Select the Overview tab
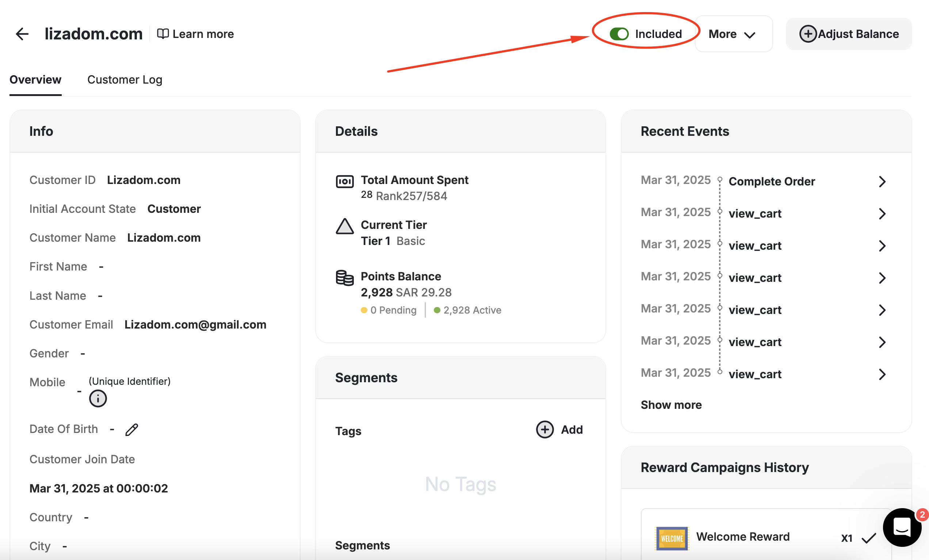929x560 pixels. coord(35,80)
